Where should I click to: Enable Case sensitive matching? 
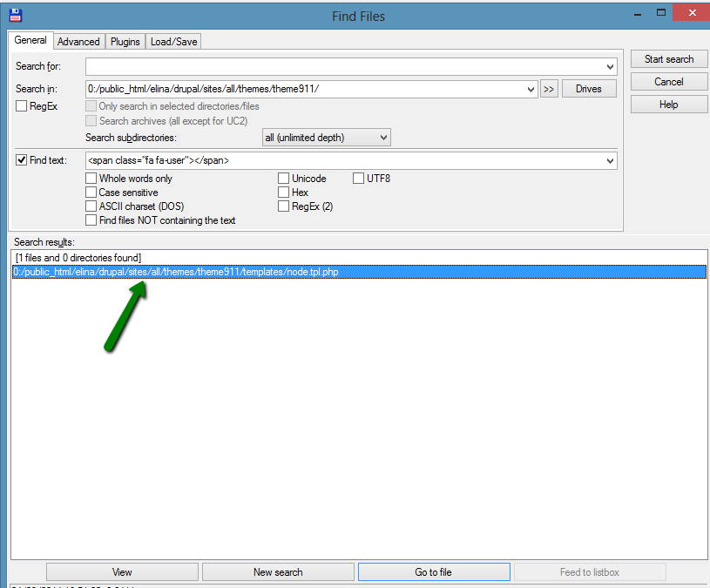coord(91,192)
